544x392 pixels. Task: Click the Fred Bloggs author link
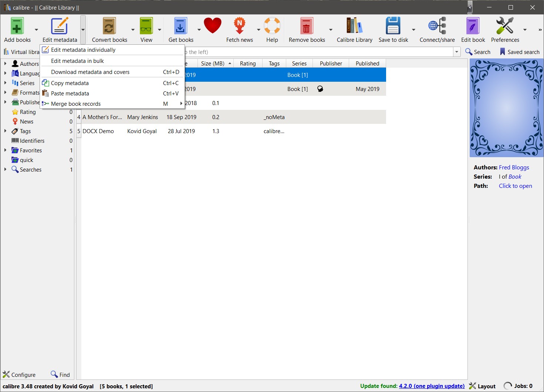[514, 168]
